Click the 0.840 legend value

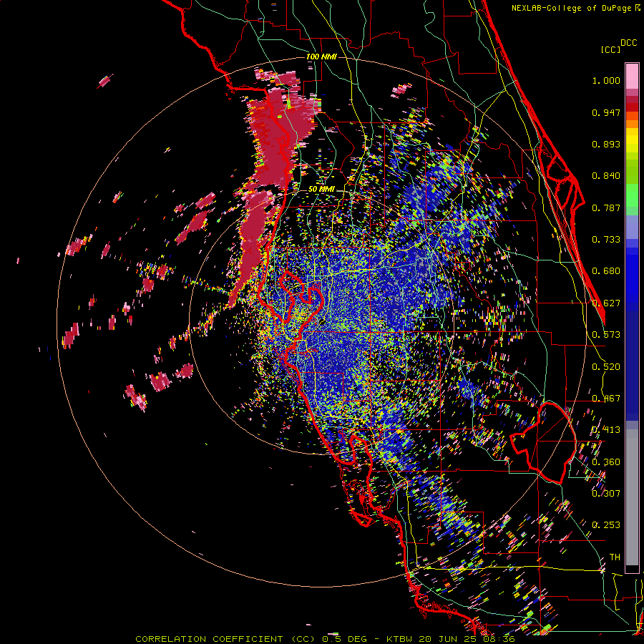coord(606,176)
